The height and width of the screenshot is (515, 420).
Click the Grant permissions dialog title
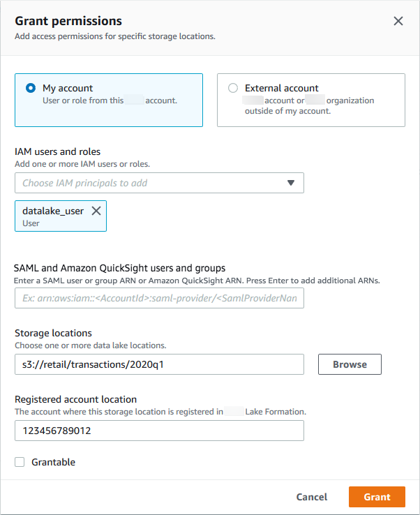[x=68, y=21]
